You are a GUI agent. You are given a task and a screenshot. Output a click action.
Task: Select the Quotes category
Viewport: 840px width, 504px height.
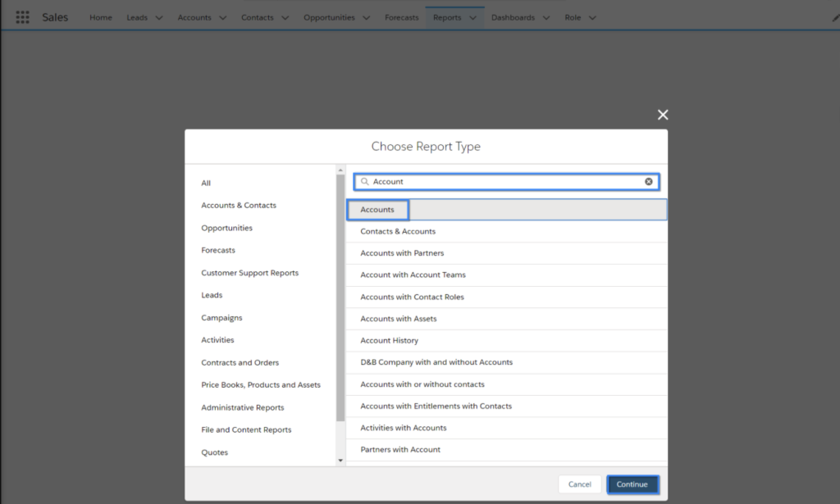coord(215,452)
